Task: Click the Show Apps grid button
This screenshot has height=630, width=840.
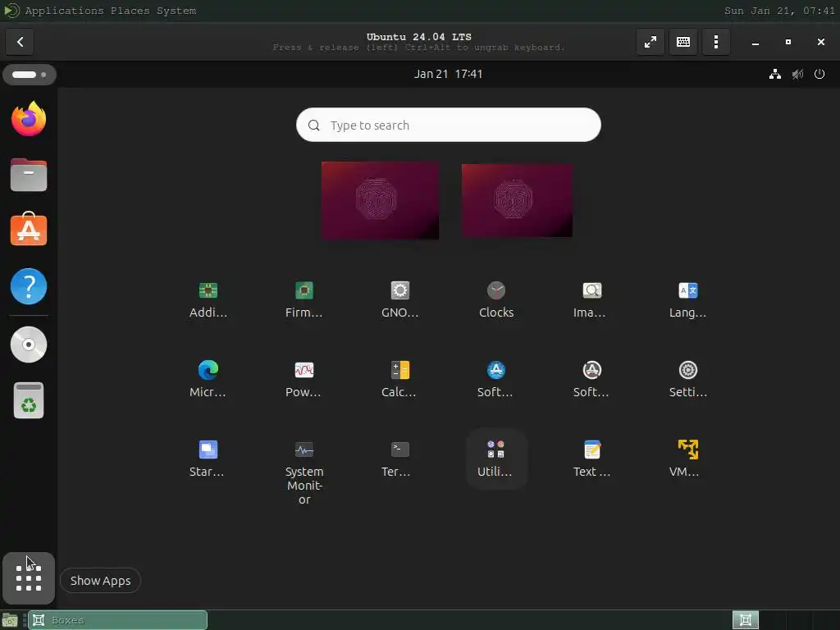Action: (29, 578)
